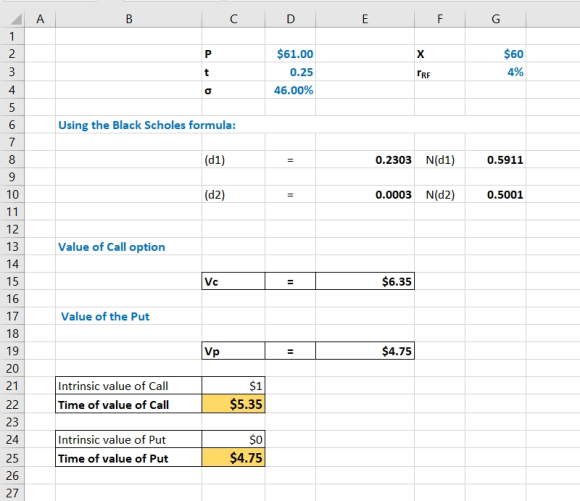The image size is (580, 501).
Task: Click the Vp put value $4.75 in row 19
Action: (365, 351)
